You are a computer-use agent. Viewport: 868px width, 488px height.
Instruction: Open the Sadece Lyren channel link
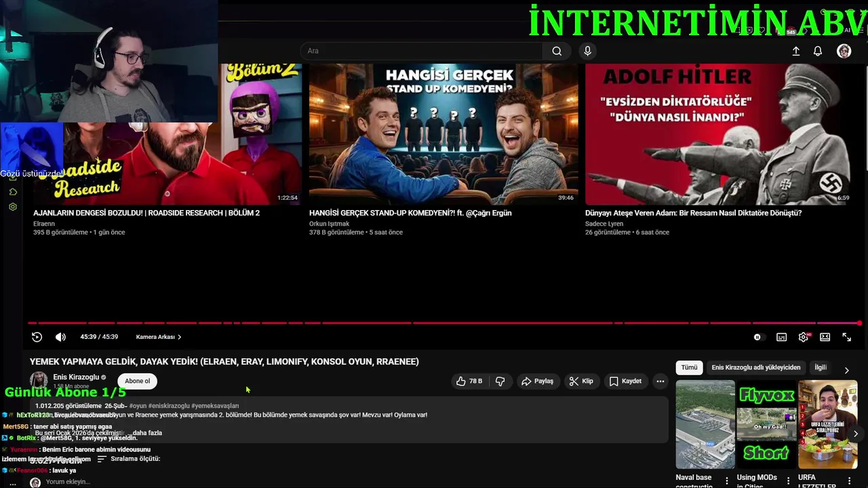(604, 224)
